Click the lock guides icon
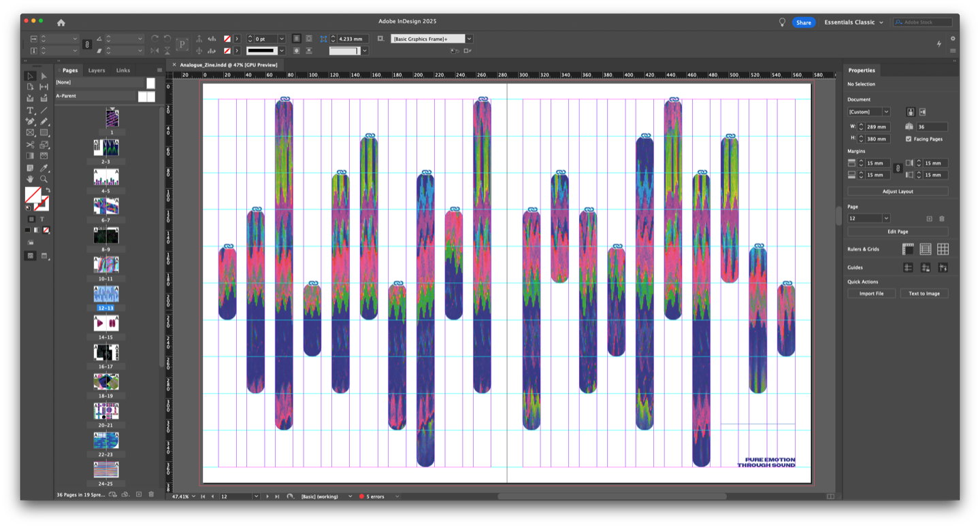980x527 pixels. click(x=926, y=268)
